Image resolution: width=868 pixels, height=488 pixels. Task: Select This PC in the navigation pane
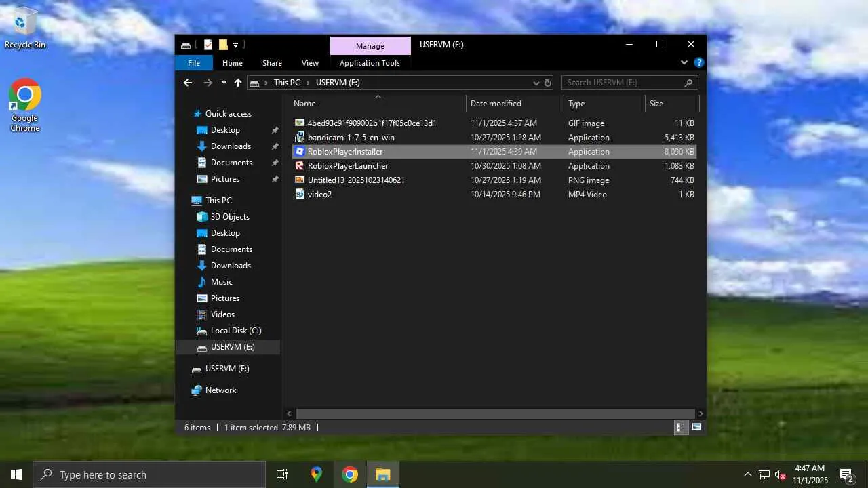pos(218,201)
